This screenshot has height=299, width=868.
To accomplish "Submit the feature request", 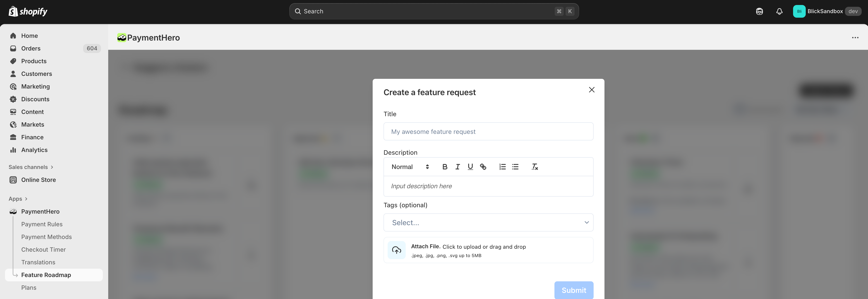I will [574, 290].
